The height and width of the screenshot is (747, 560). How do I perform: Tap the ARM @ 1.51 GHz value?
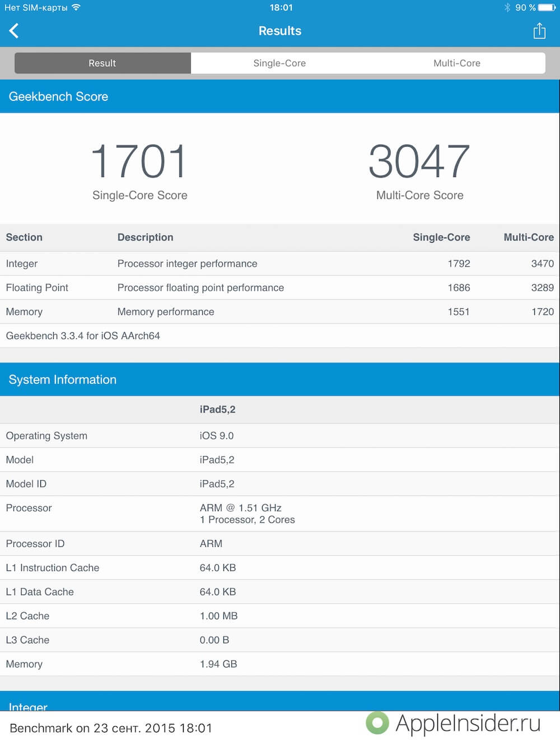[241, 508]
